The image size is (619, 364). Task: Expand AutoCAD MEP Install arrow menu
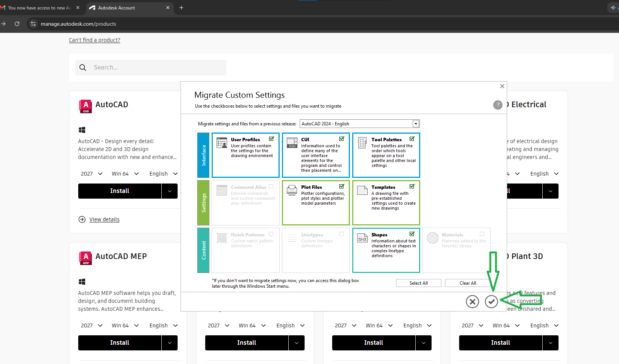(x=170, y=343)
